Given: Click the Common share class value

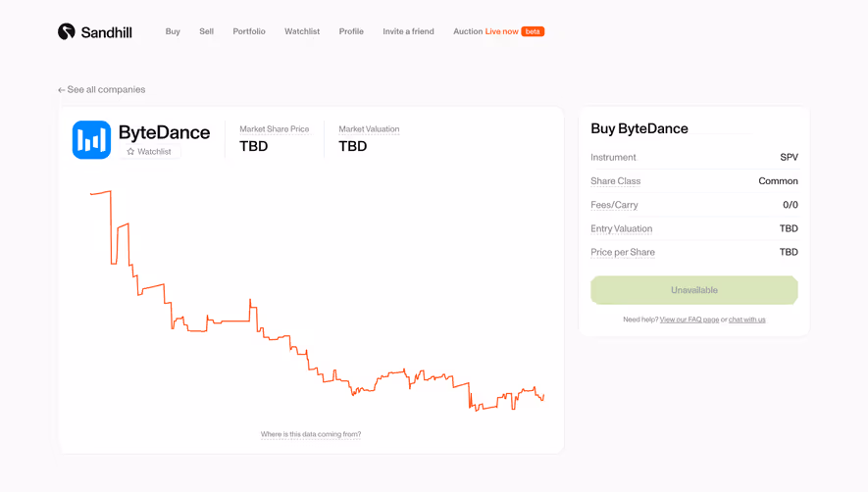Looking at the screenshot, I should [x=779, y=181].
